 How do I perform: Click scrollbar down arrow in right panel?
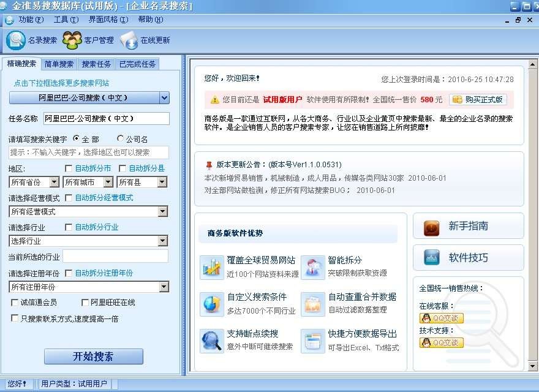pos(533,366)
